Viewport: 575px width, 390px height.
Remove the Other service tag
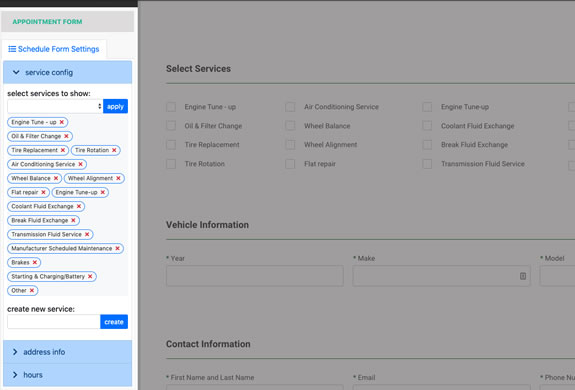(x=32, y=290)
